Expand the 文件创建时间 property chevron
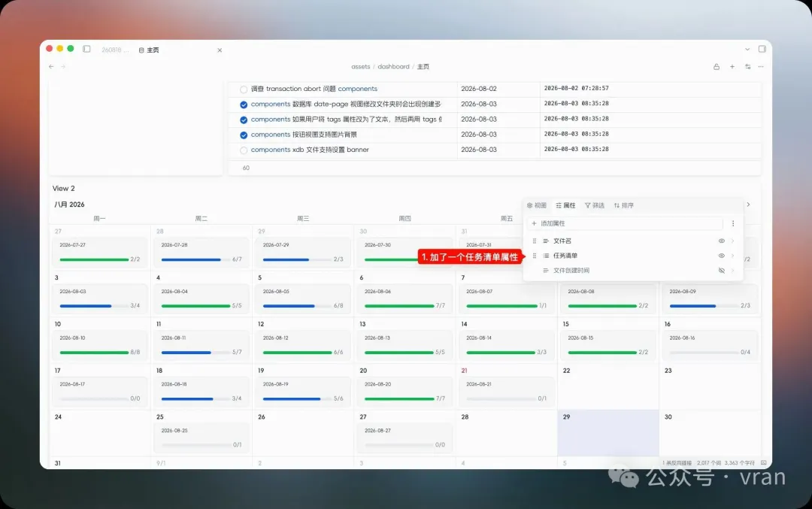Viewport: 812px width, 509px height. [x=733, y=271]
